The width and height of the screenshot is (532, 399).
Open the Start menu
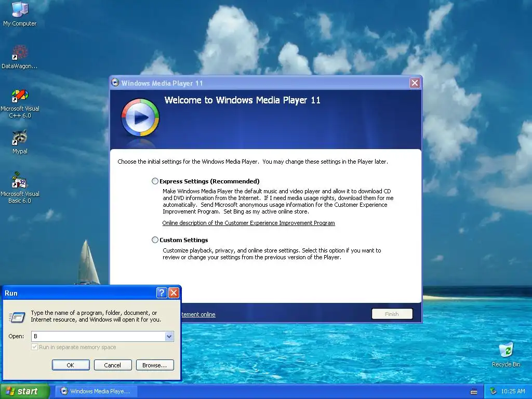point(24,392)
